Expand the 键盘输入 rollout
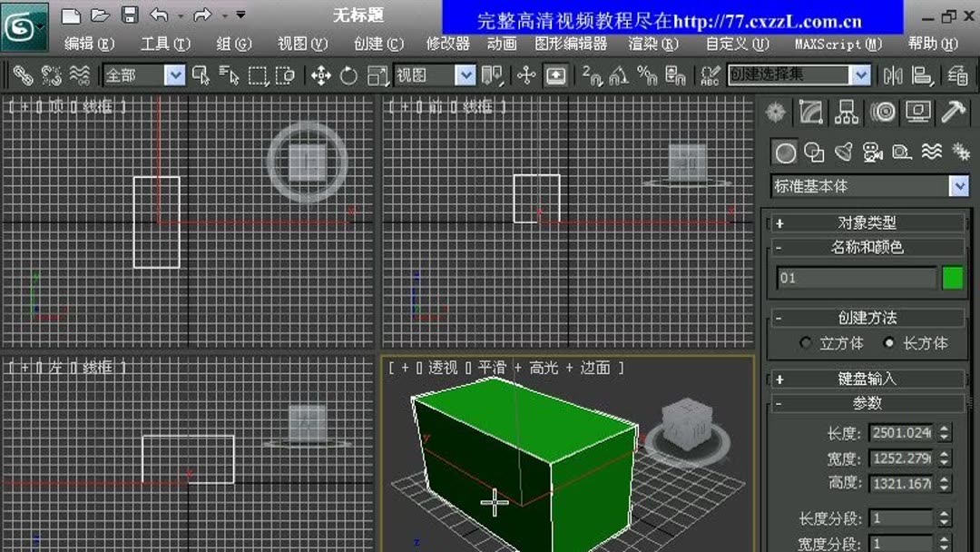Viewport: 980px width, 552px height. click(867, 379)
